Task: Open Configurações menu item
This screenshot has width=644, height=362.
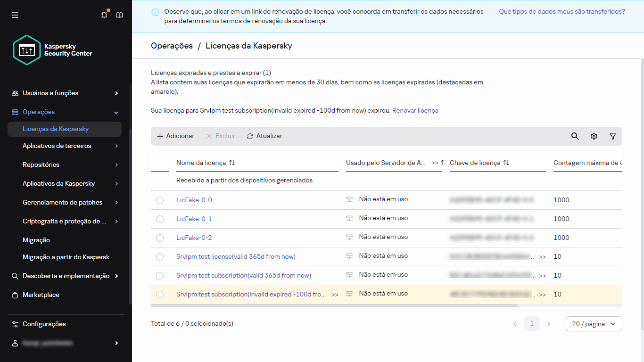Action: (x=44, y=324)
